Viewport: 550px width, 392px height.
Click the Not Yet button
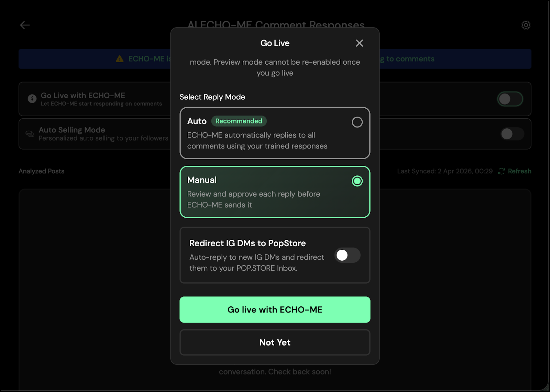coord(275,342)
